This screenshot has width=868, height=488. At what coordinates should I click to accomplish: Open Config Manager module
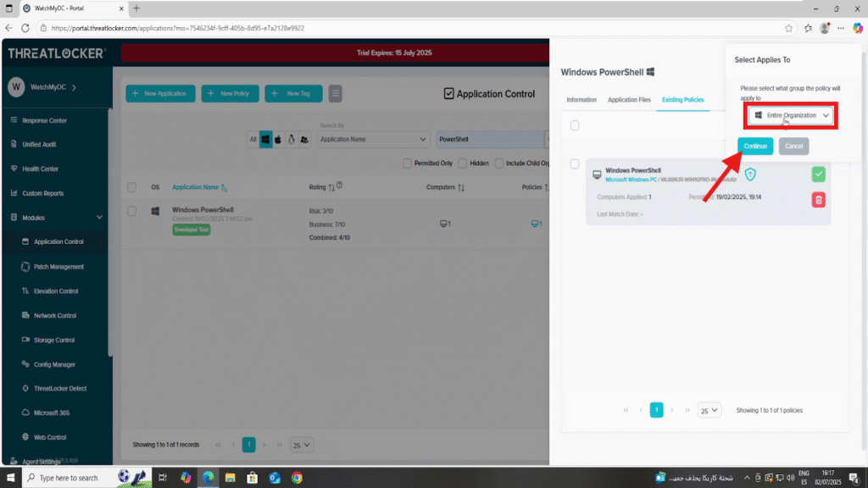point(54,364)
